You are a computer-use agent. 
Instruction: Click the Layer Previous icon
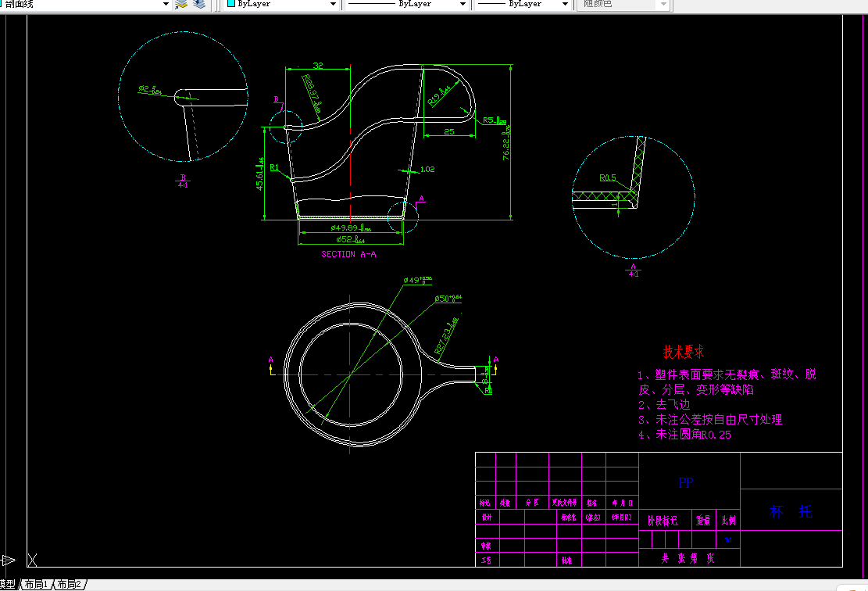coord(181,5)
